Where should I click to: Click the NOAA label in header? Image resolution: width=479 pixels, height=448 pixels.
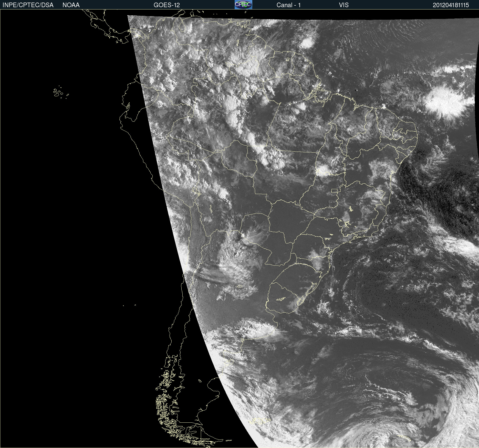tap(71, 5)
